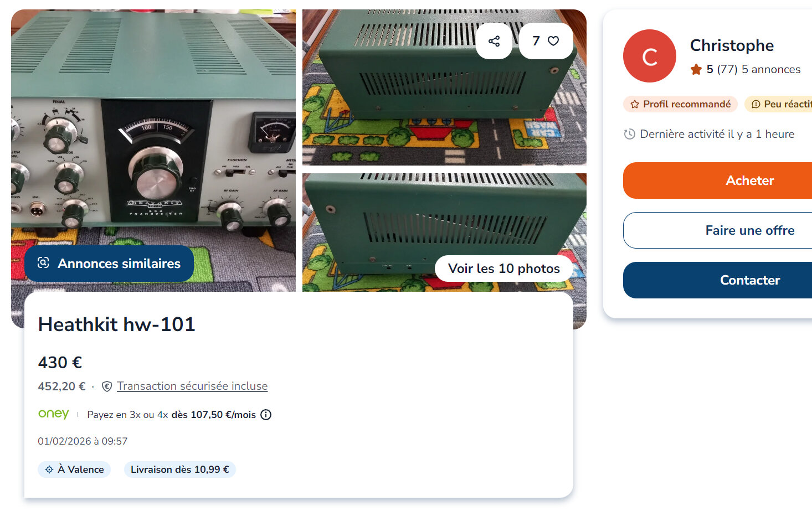Open the main Heathkit front photo

click(x=153, y=127)
